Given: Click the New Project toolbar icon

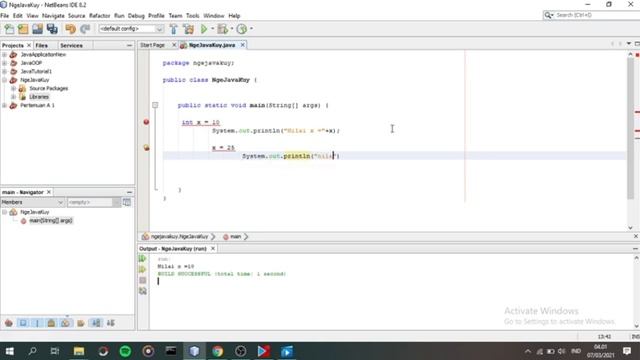Looking at the screenshot, I should click(23, 29).
